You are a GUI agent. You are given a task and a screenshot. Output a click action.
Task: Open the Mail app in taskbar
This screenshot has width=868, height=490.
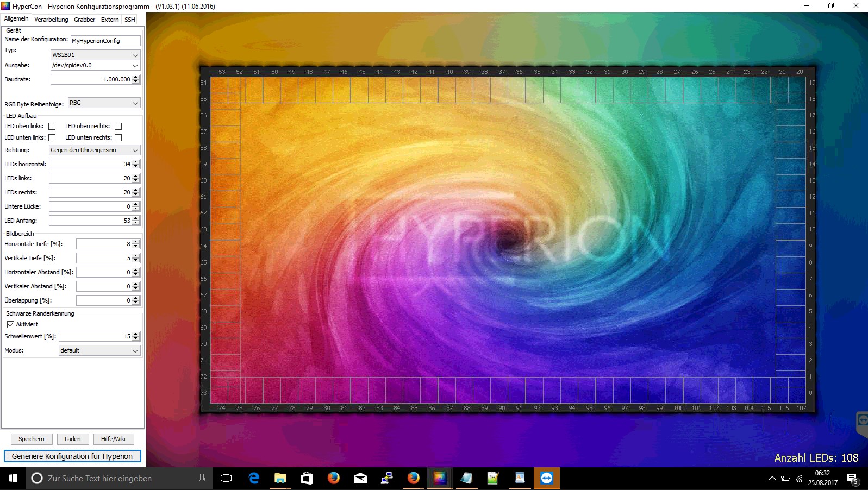pyautogui.click(x=360, y=478)
